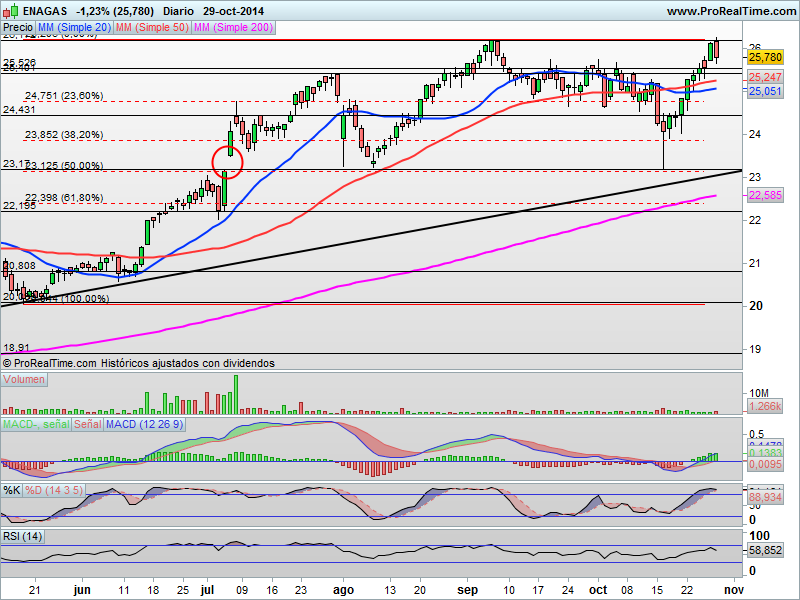
Task: Click the blue 25,051 moving average value tag
Action: (x=765, y=91)
